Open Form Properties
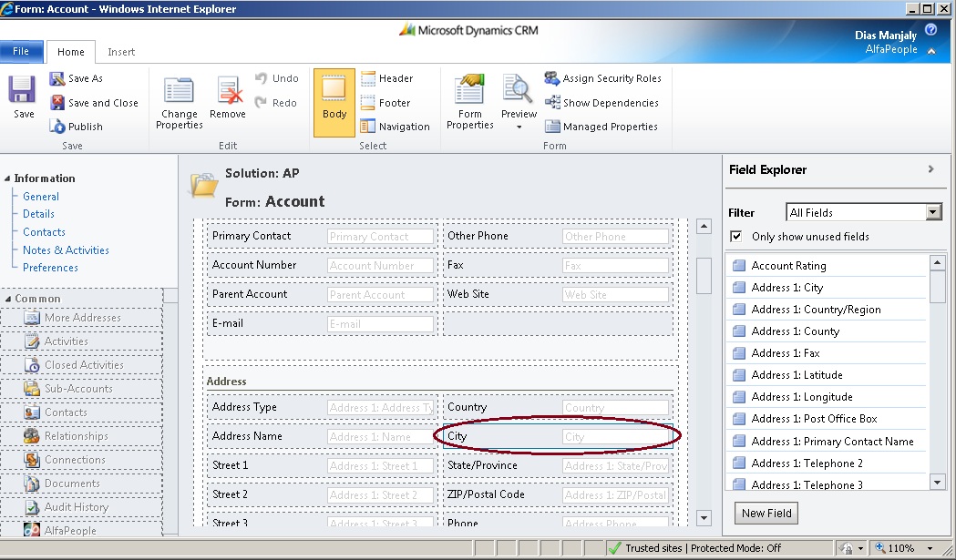Viewport: 956px width, 560px height. [469, 102]
